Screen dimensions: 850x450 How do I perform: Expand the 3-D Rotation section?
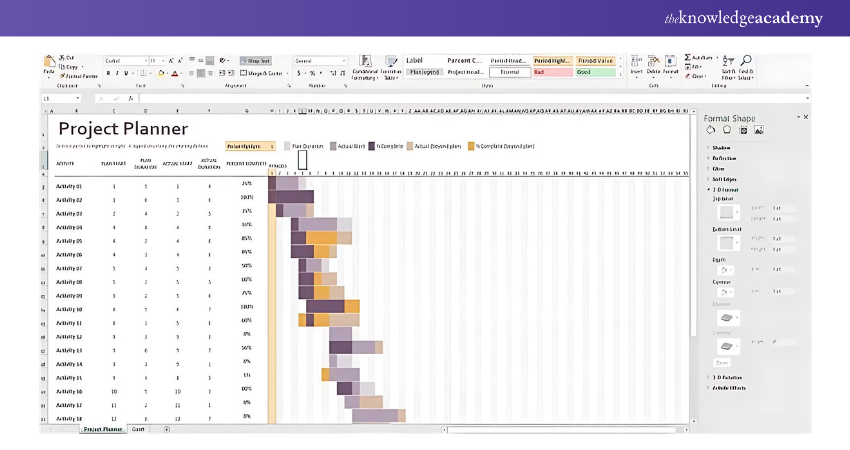pyautogui.click(x=726, y=377)
